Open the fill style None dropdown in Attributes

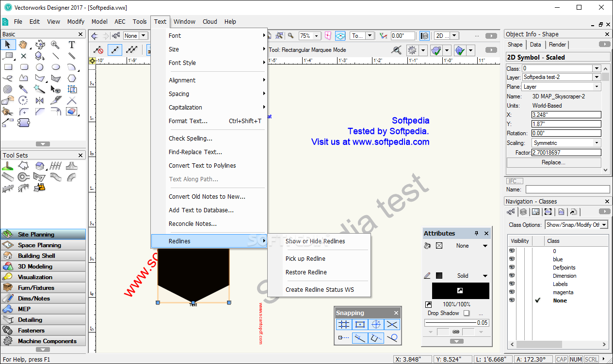(485, 246)
